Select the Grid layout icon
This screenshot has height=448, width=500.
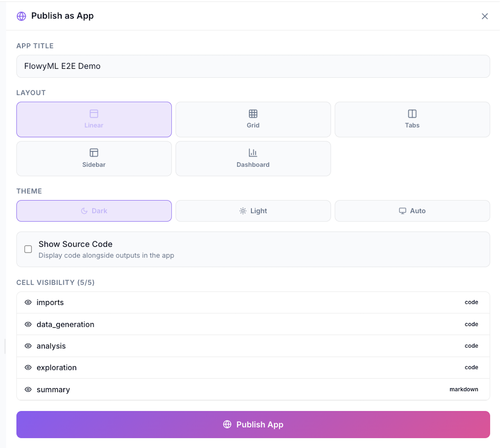pos(253,114)
